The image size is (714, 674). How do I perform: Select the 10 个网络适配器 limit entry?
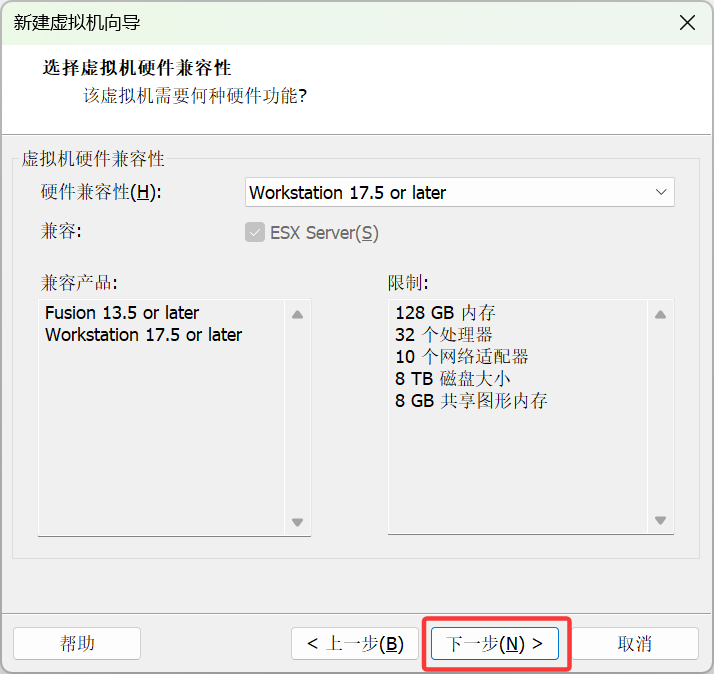tap(461, 357)
